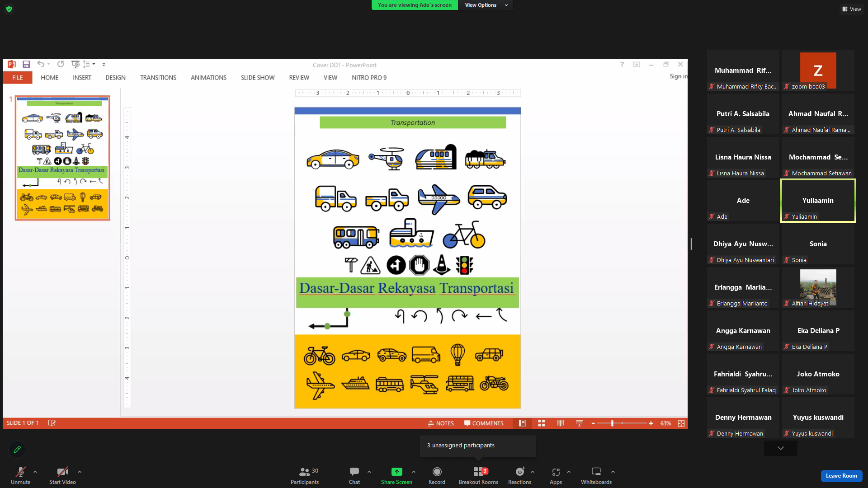Click the Share Screen icon
868x488 pixels.
click(396, 472)
